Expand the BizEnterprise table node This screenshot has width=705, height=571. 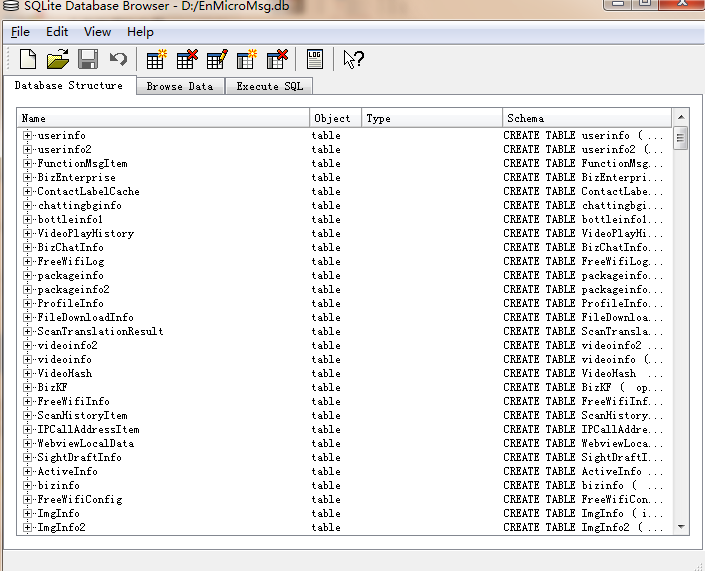click(x=27, y=177)
